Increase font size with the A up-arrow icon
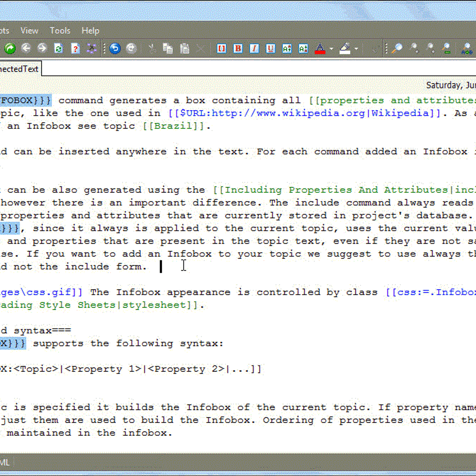The height and width of the screenshot is (476, 476). pos(287,48)
